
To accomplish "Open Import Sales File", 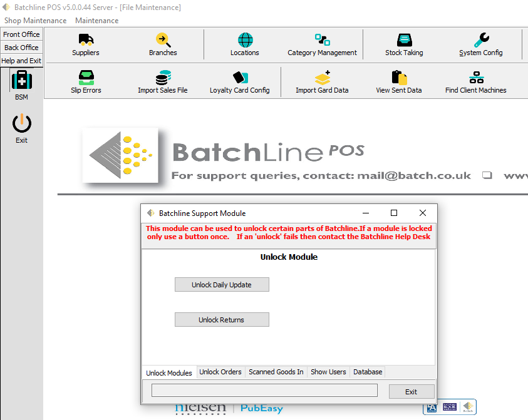I will click(x=163, y=82).
